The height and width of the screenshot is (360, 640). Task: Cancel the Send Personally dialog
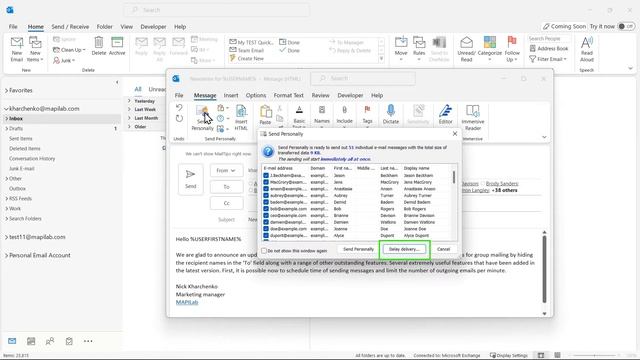(x=443, y=249)
